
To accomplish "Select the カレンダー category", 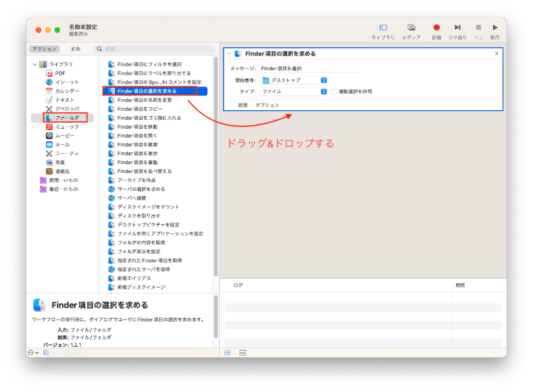I will click(62, 91).
